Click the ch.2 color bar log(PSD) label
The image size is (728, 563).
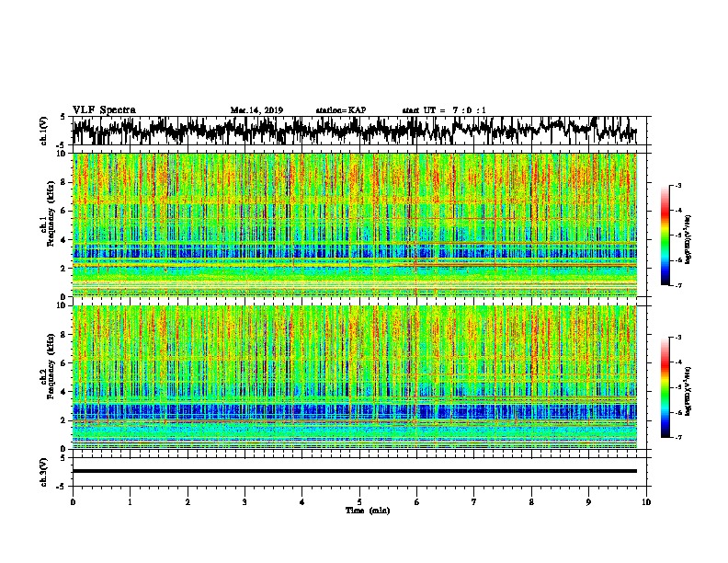point(688,391)
